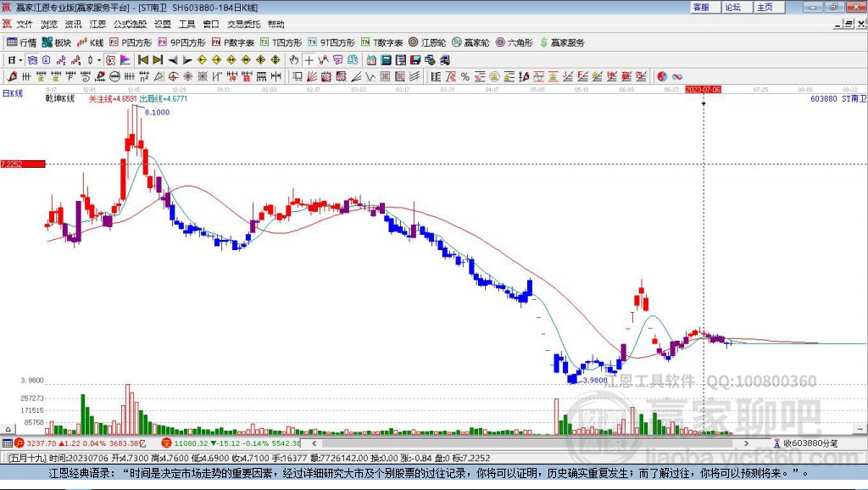Click the round circle with crosshair icon

tap(173, 76)
